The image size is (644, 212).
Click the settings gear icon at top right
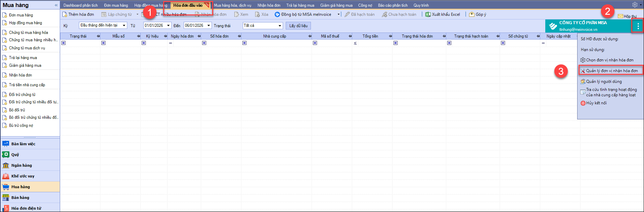[x=635, y=5]
